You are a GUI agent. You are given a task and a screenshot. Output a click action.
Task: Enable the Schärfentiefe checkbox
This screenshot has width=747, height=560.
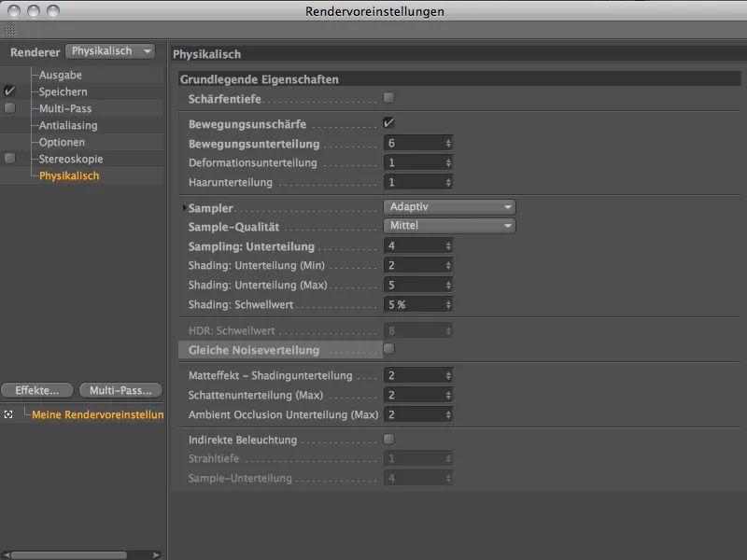(x=388, y=96)
